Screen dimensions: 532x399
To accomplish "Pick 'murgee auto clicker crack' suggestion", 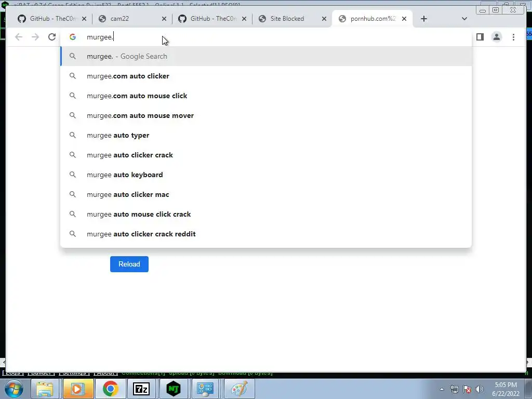I will 266,155.
